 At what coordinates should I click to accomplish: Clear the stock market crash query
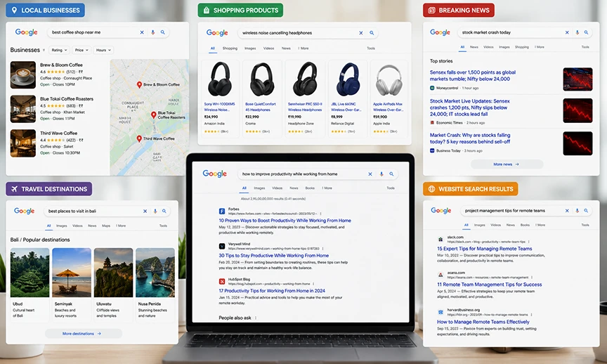point(567,32)
